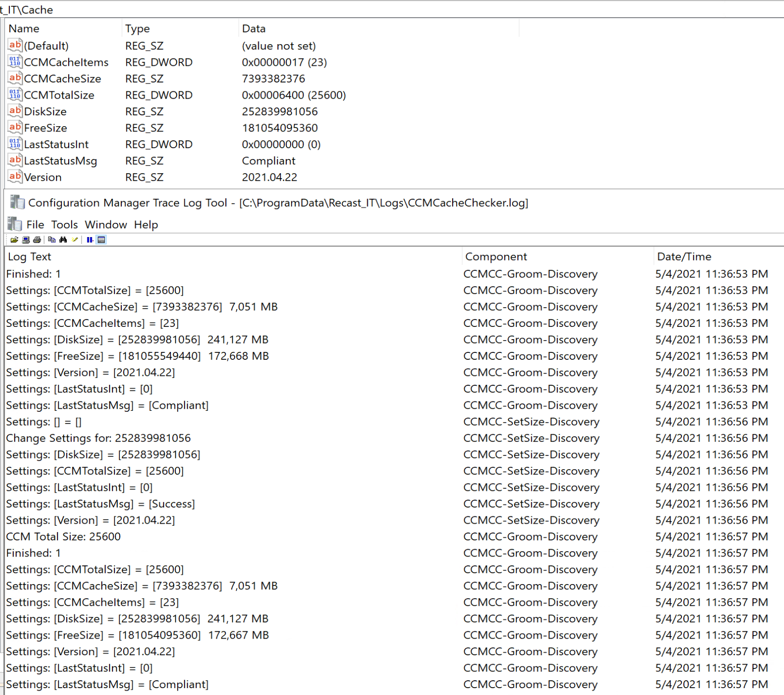Click the registry Name column header
The image size is (784, 695).
(x=24, y=29)
